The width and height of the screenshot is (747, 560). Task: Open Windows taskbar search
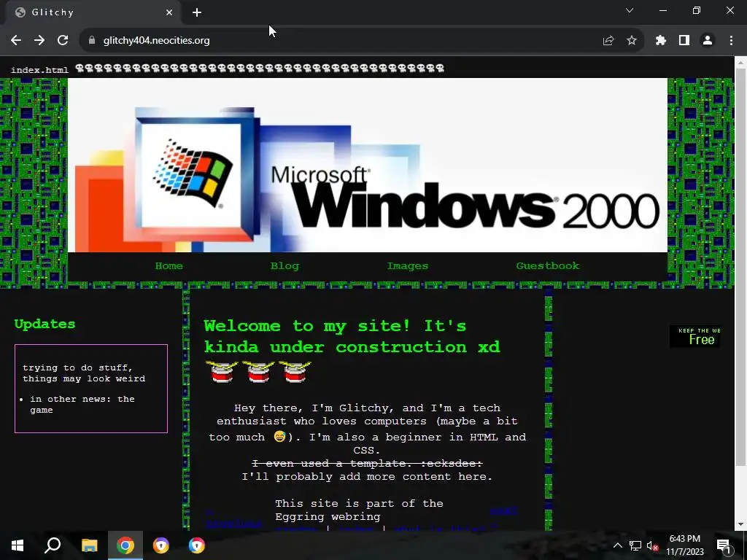pyautogui.click(x=53, y=545)
